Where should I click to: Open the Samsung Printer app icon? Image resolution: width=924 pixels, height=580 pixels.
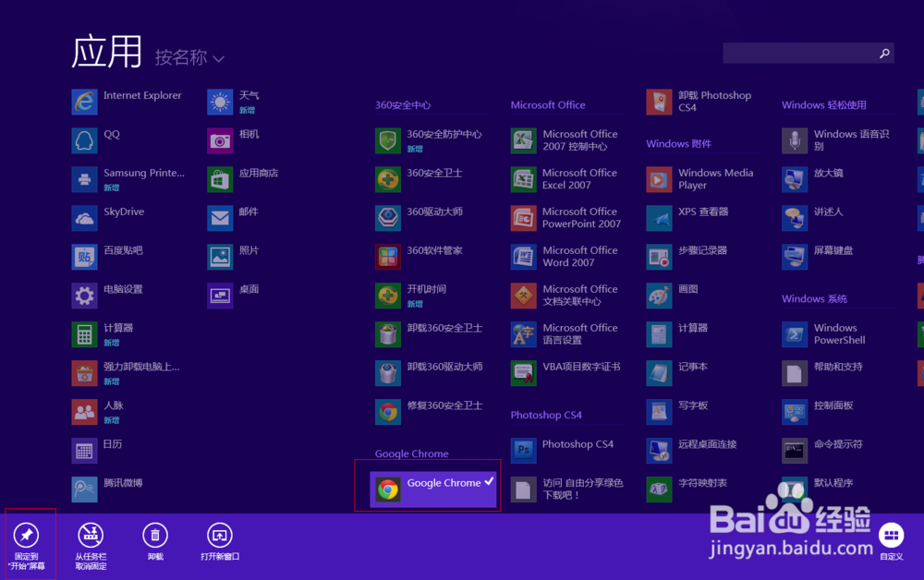[x=84, y=179]
